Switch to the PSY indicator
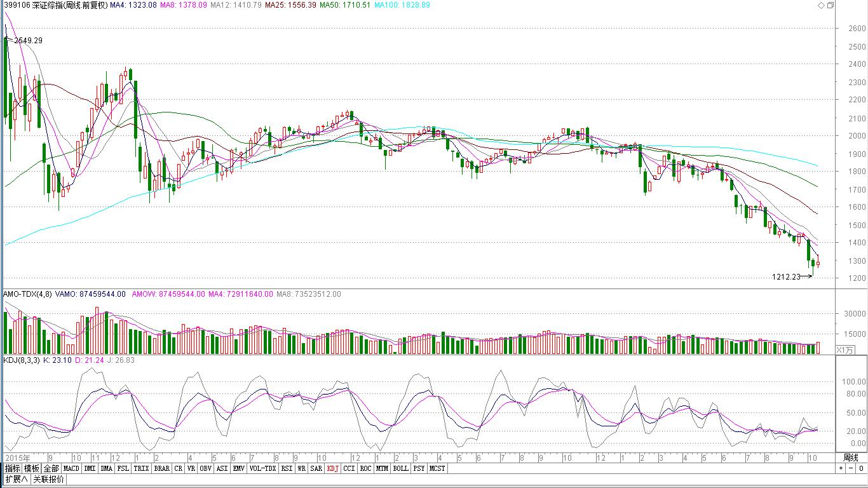The height and width of the screenshot is (488, 868). tap(419, 468)
